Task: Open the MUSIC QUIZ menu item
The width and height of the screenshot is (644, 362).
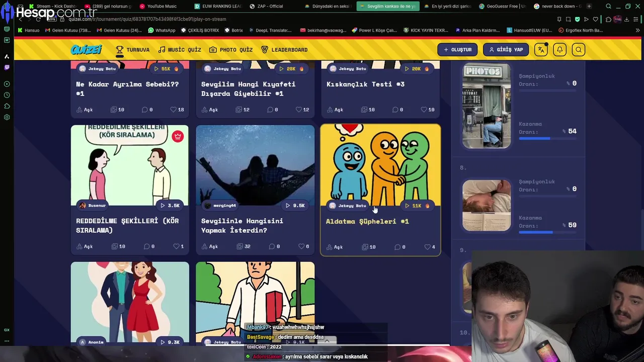Action: tap(180, 50)
